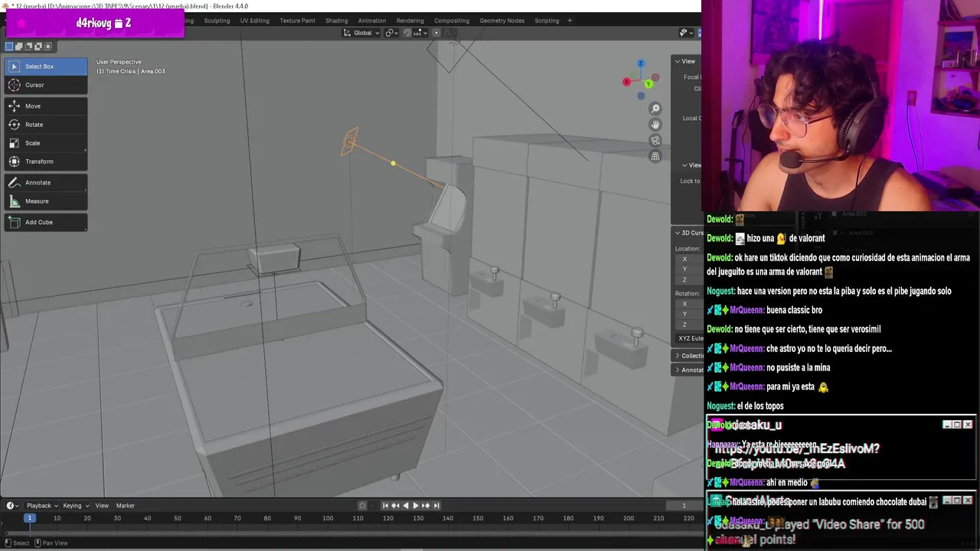980x551 pixels.
Task: Open the timeline editor type menu
Action: tap(13, 506)
